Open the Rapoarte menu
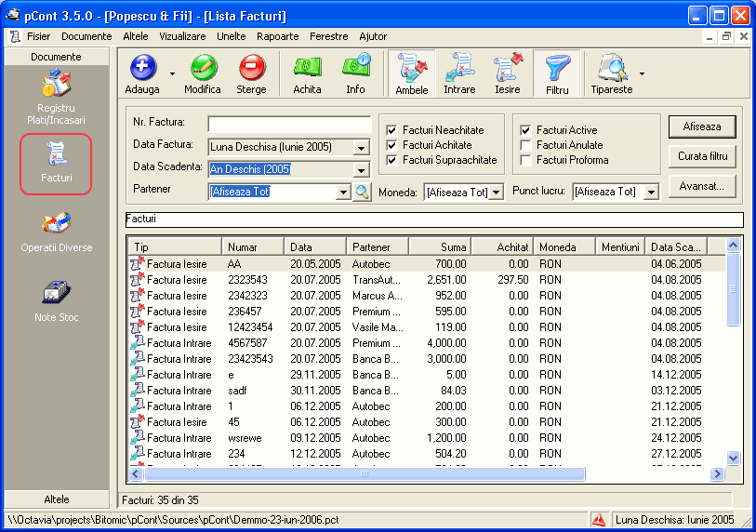 point(278,36)
